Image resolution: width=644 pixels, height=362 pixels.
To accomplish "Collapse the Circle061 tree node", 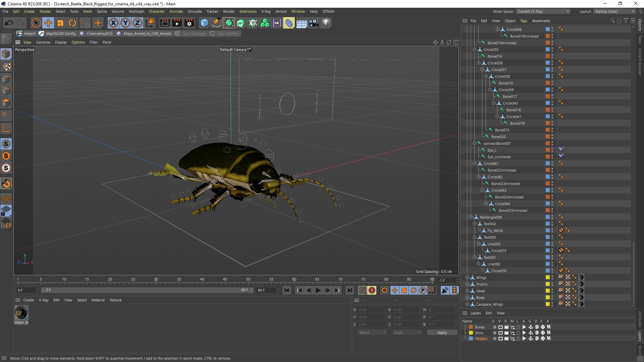I will click(x=474, y=164).
